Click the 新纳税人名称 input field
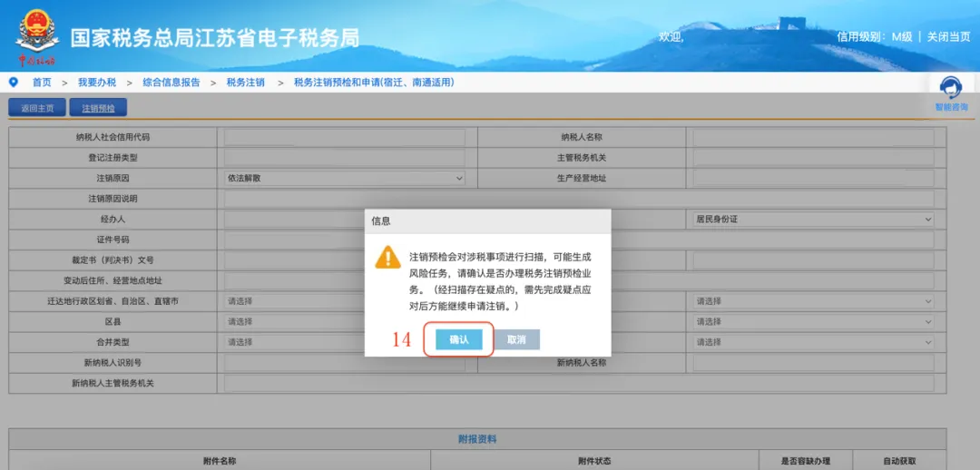 click(x=813, y=363)
